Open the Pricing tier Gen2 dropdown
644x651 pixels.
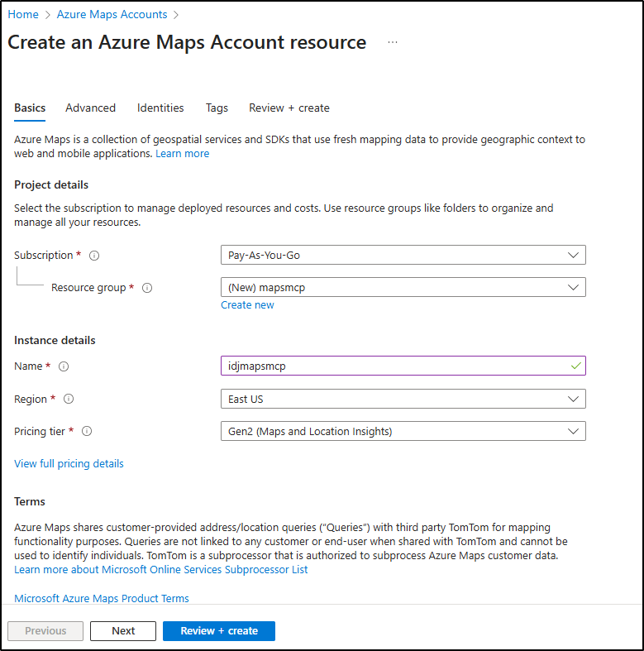pyautogui.click(x=403, y=431)
